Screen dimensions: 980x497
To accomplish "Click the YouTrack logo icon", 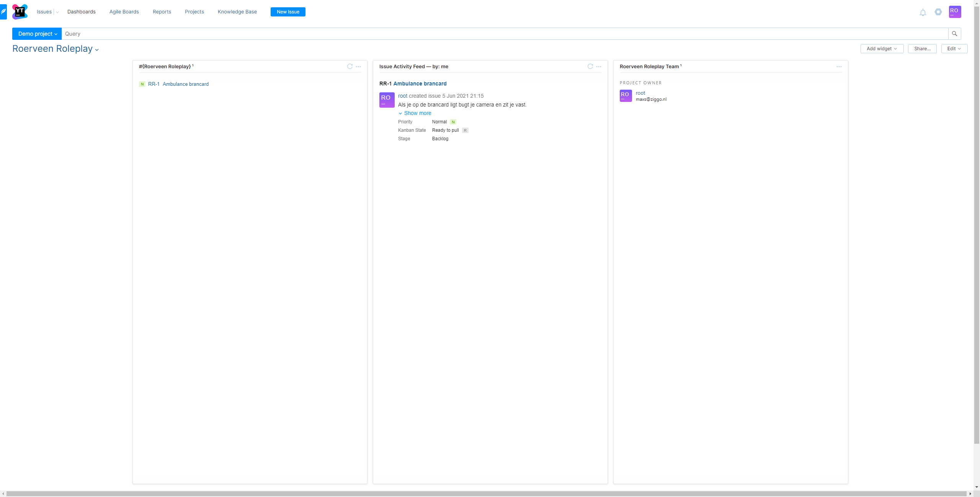I will [20, 12].
